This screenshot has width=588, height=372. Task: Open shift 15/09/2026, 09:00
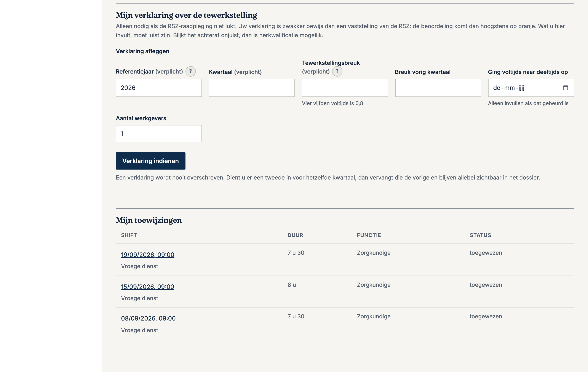tap(147, 287)
